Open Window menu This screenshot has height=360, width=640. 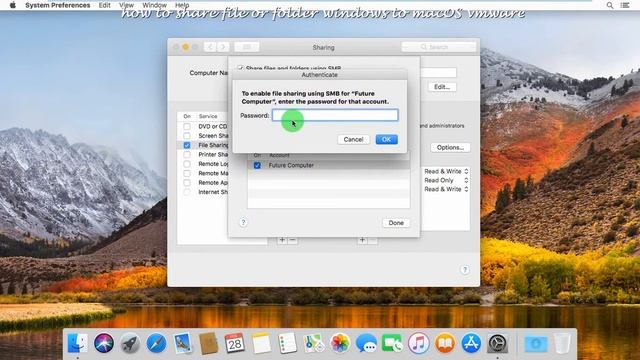pos(154,5)
